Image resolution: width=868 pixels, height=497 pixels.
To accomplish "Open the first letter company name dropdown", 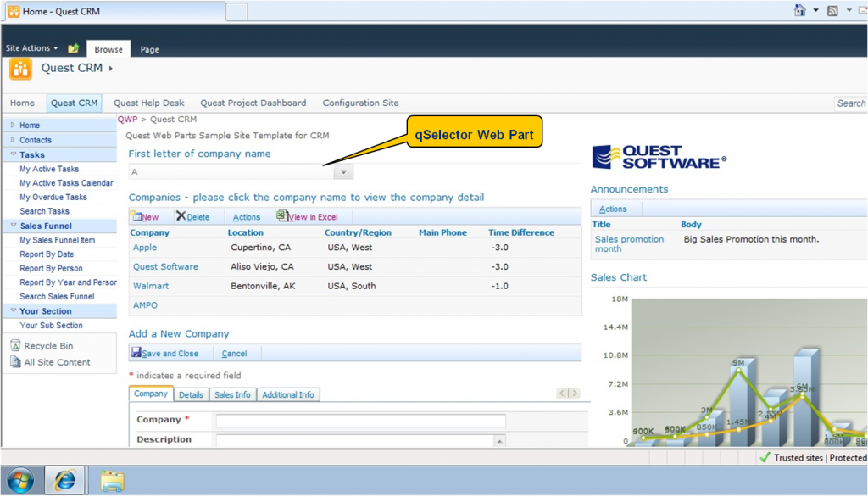I will coord(343,172).
